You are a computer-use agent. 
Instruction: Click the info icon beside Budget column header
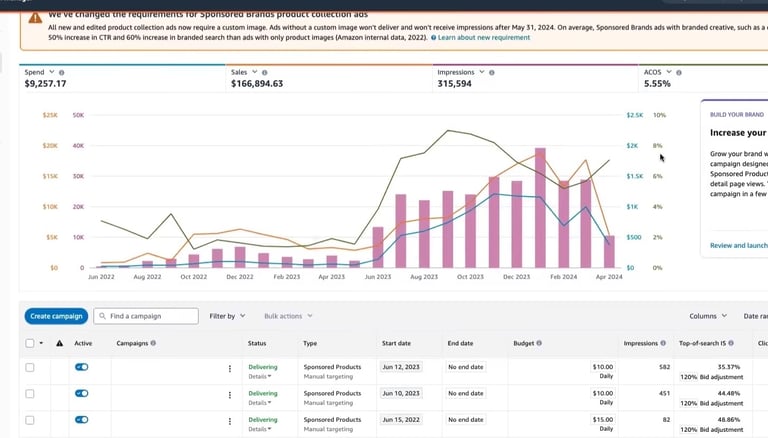tap(539, 343)
